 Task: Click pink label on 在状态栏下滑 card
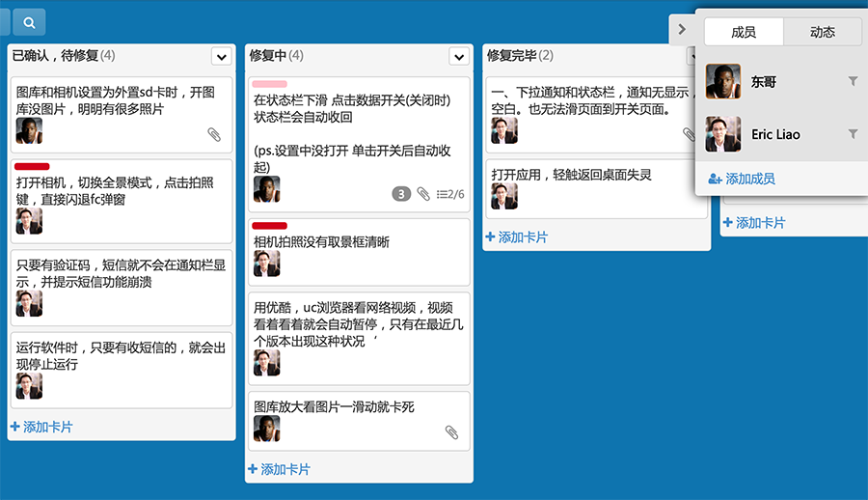tap(270, 84)
